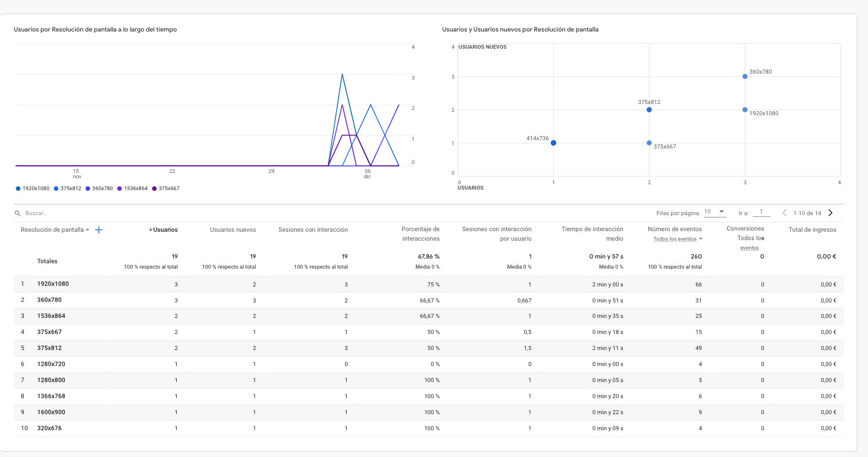The image size is (868, 457).
Task: Select the 1600x900 table row
Action: coord(428,412)
